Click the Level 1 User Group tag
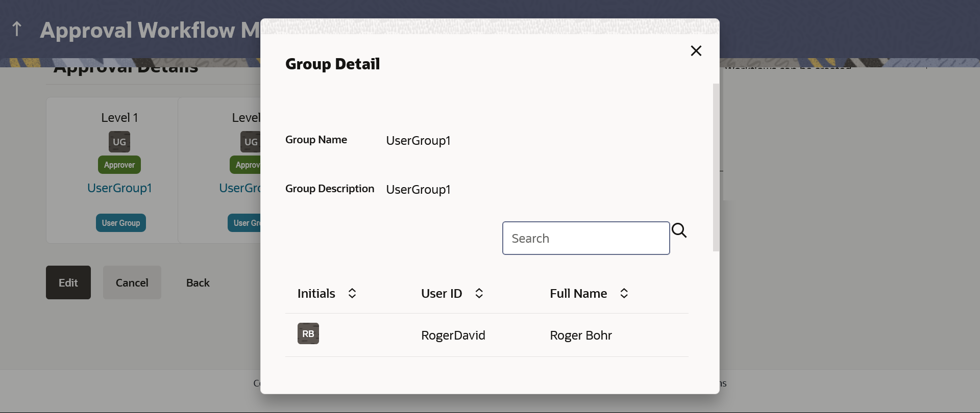The width and height of the screenshot is (980, 413). [121, 223]
